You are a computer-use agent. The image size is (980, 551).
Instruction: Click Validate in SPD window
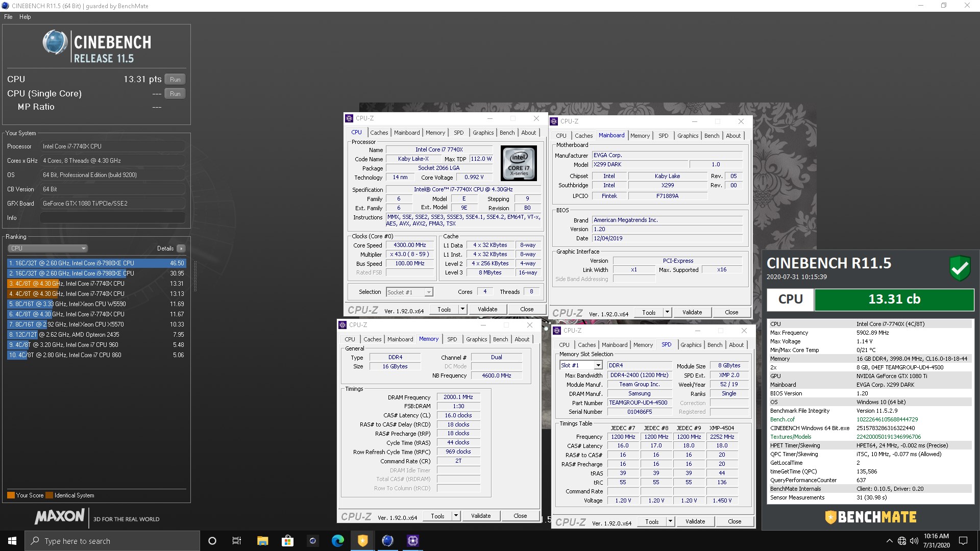point(695,521)
